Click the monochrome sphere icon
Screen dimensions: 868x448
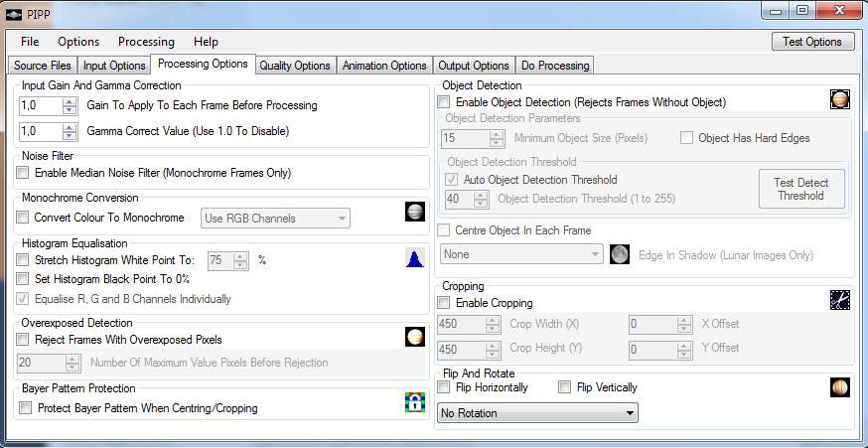click(x=416, y=213)
